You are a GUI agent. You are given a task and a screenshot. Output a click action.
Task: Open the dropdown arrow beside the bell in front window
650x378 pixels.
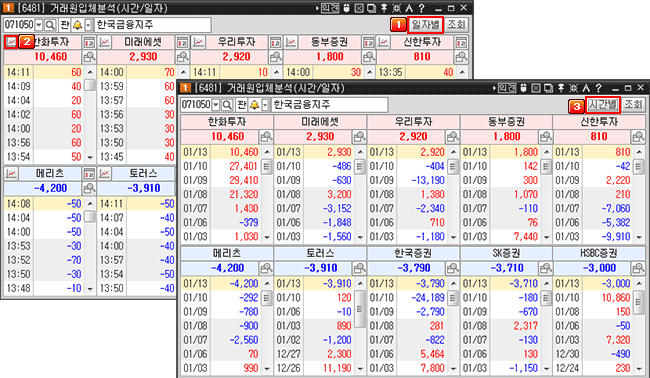(265, 105)
